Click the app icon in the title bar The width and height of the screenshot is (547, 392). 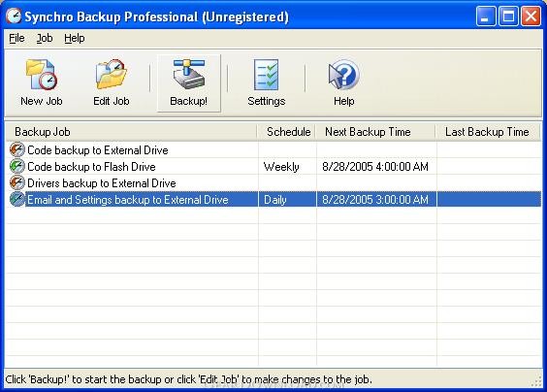point(14,16)
